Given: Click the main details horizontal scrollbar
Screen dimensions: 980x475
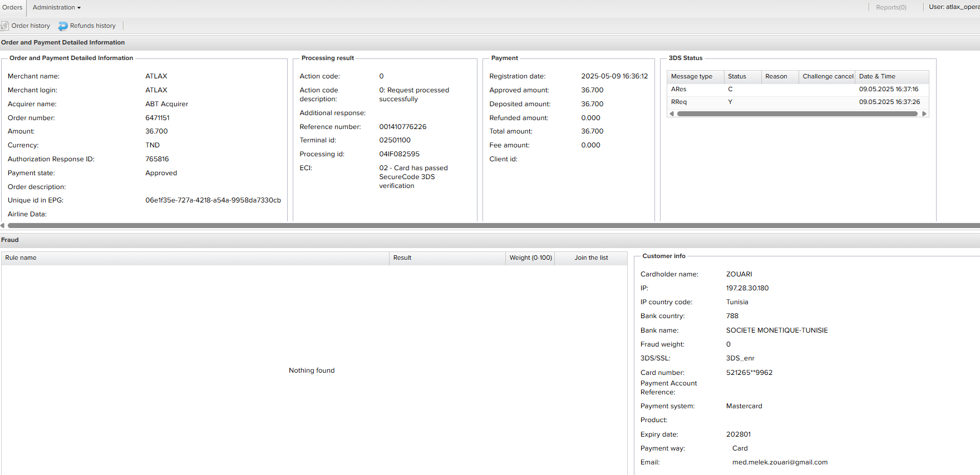Looking at the screenshot, I should click(490, 225).
